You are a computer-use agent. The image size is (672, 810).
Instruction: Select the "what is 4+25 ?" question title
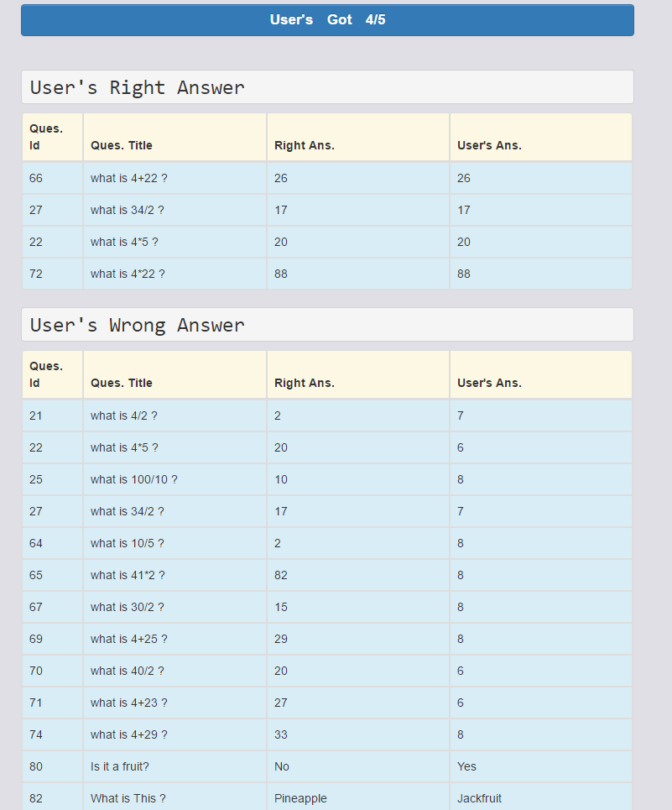tap(129, 639)
